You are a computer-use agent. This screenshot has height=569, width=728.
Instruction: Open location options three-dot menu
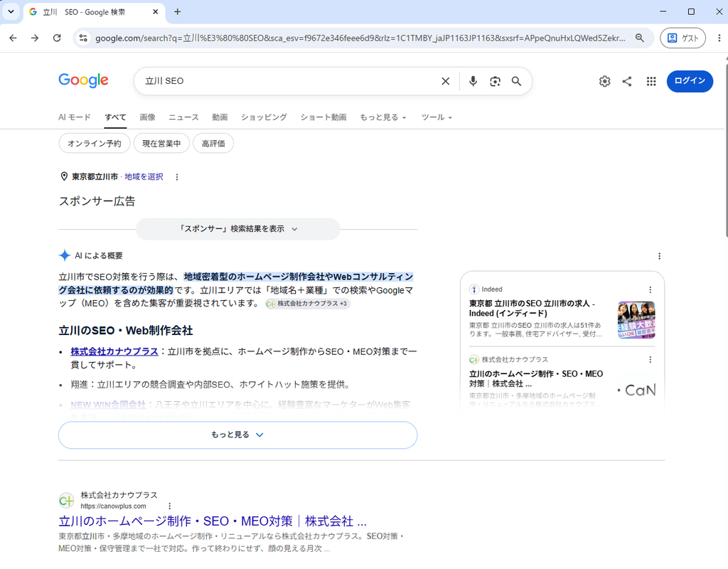(x=176, y=177)
